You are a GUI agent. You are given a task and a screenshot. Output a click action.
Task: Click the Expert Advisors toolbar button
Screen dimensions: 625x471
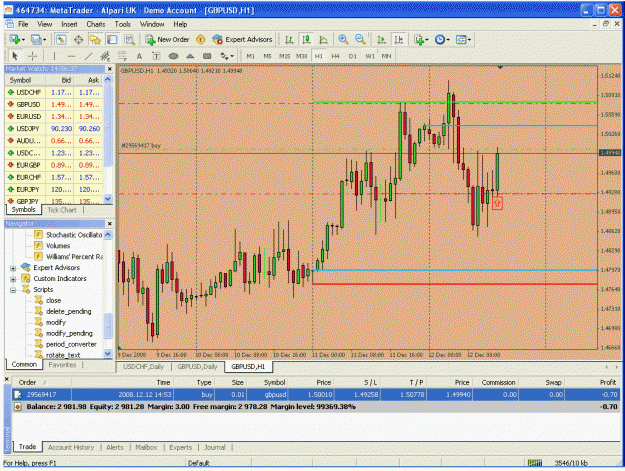243,39
